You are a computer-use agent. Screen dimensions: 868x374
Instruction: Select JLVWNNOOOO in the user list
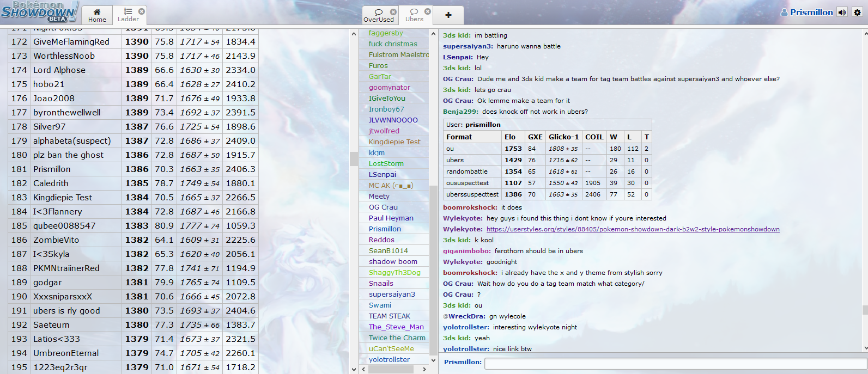(394, 120)
